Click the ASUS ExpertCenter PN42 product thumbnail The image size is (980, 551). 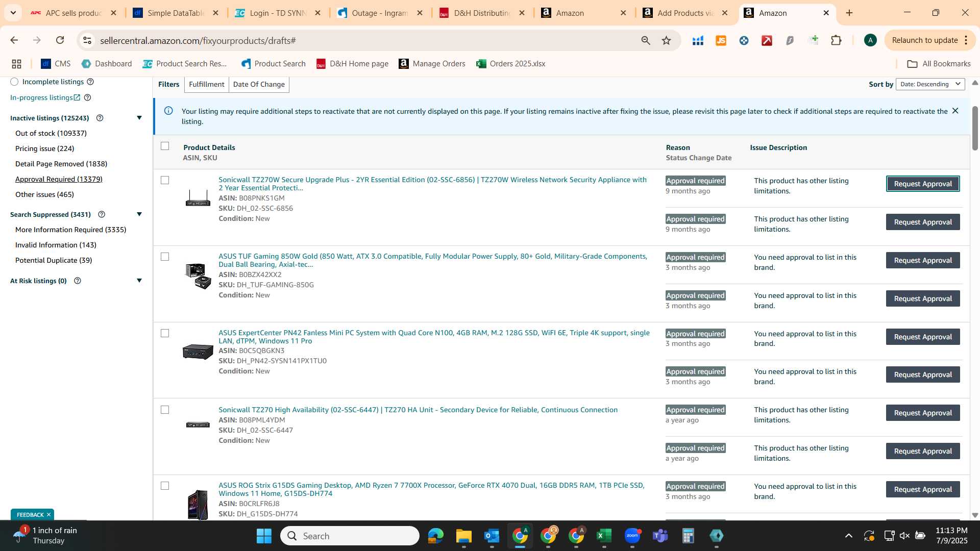click(x=198, y=352)
